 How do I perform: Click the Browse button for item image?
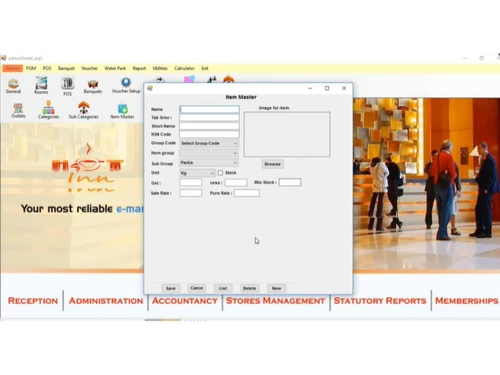(x=273, y=164)
